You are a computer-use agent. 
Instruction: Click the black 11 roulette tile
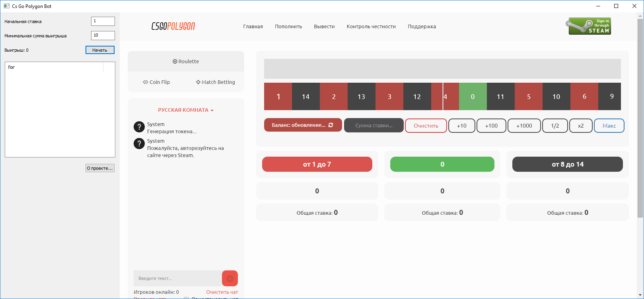pos(501,96)
